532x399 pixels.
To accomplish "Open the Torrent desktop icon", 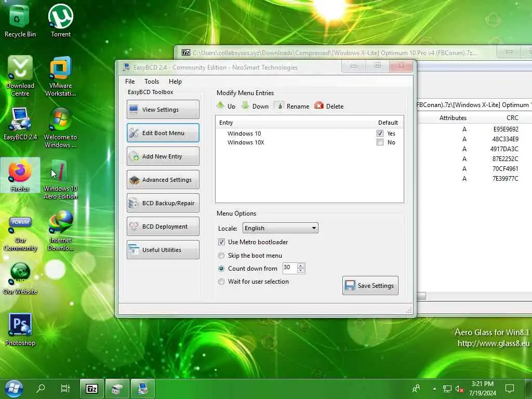I will (x=61, y=21).
